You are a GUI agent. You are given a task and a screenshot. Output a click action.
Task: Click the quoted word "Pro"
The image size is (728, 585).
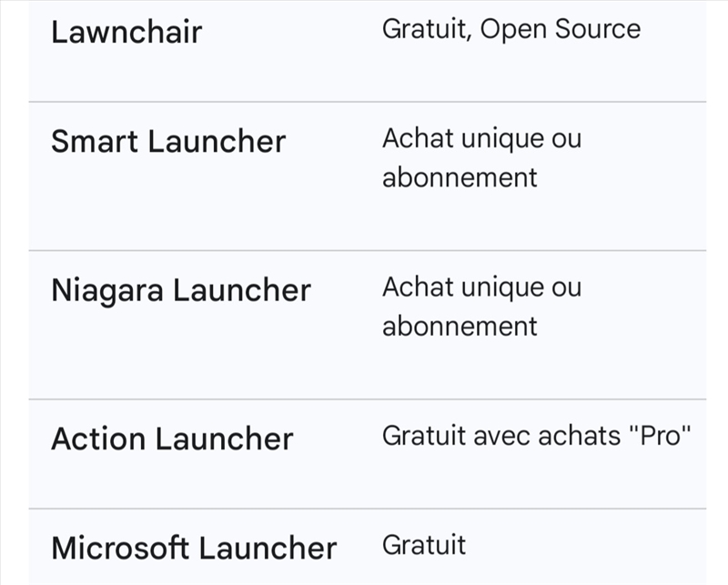pos(661,436)
